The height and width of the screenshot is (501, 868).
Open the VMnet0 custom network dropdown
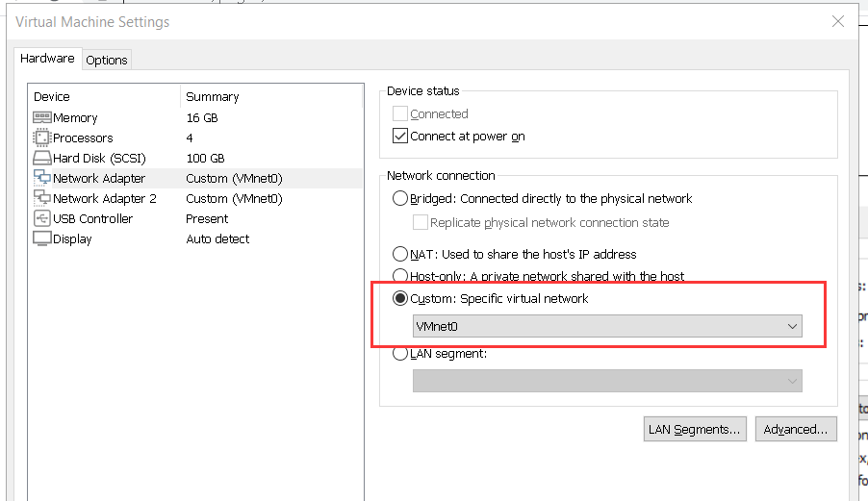[607, 327]
